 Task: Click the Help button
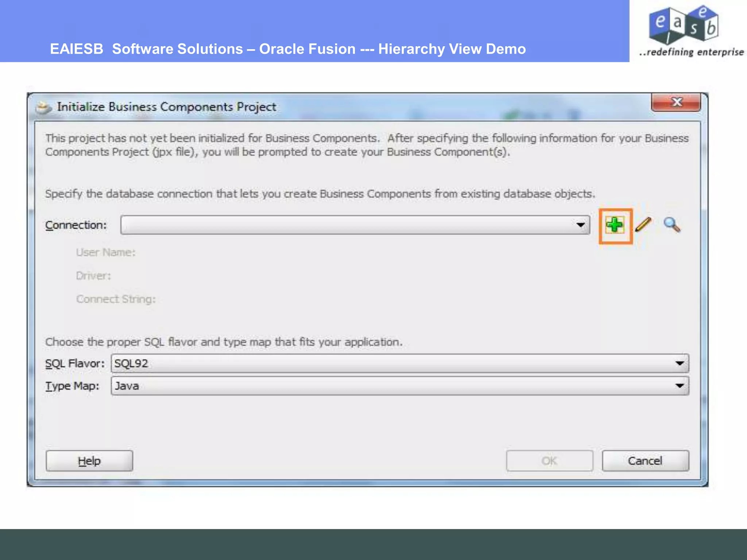(x=89, y=461)
